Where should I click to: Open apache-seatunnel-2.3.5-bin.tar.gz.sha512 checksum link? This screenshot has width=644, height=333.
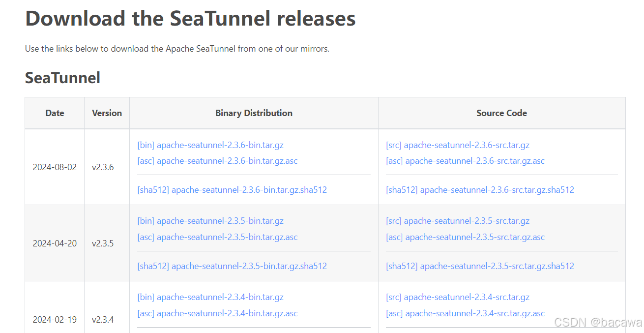pos(232,266)
